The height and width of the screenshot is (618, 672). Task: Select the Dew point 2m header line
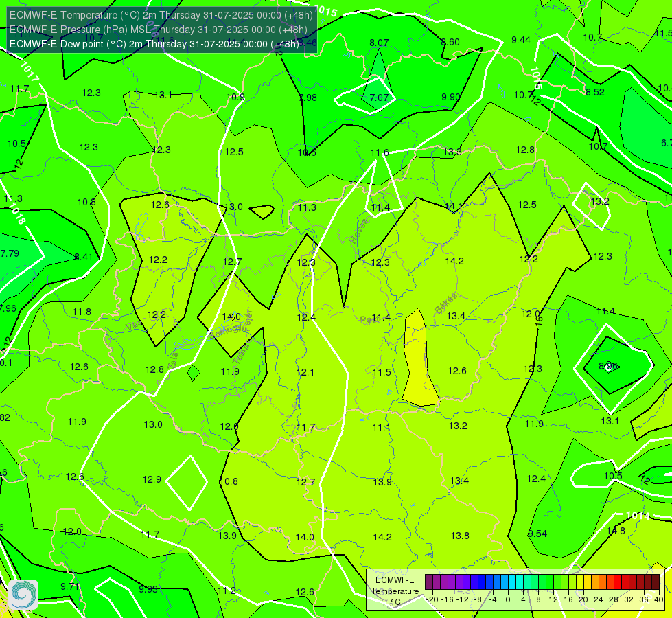pos(154,44)
